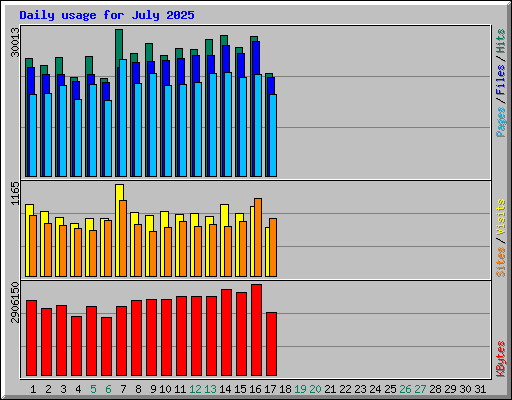The height and width of the screenshot is (400, 512).
Task: Click day label 23 on the x-axis
Action: coord(360,389)
